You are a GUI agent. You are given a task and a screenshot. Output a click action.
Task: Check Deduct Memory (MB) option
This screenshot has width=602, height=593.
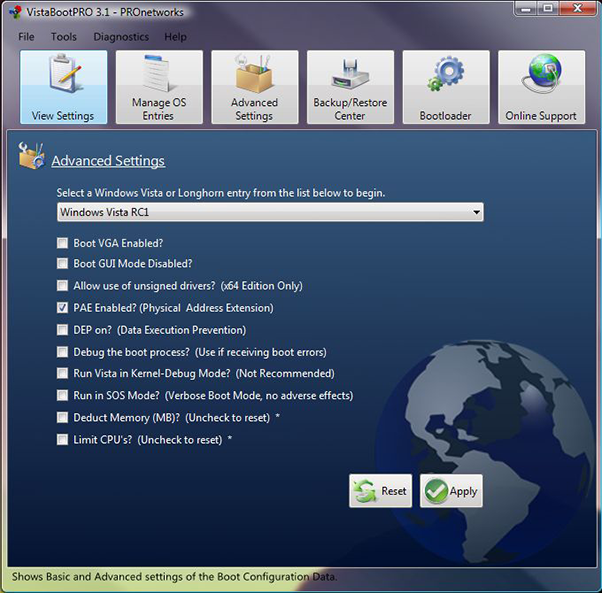[62, 418]
